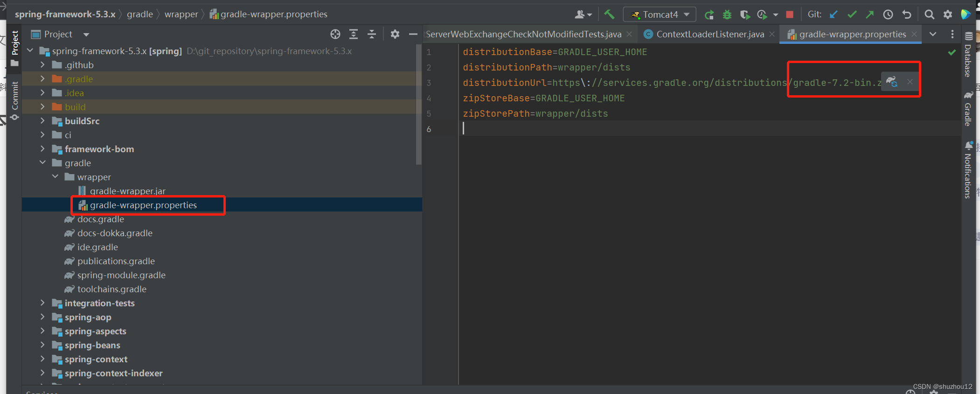Close the ContextLoaderListener.java tab

pos(772,34)
